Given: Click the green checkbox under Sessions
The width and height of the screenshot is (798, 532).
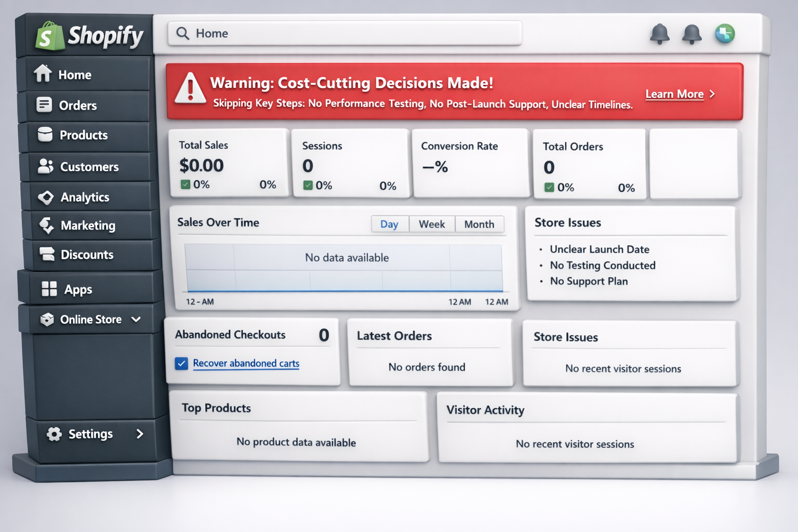Looking at the screenshot, I should pyautogui.click(x=308, y=185).
